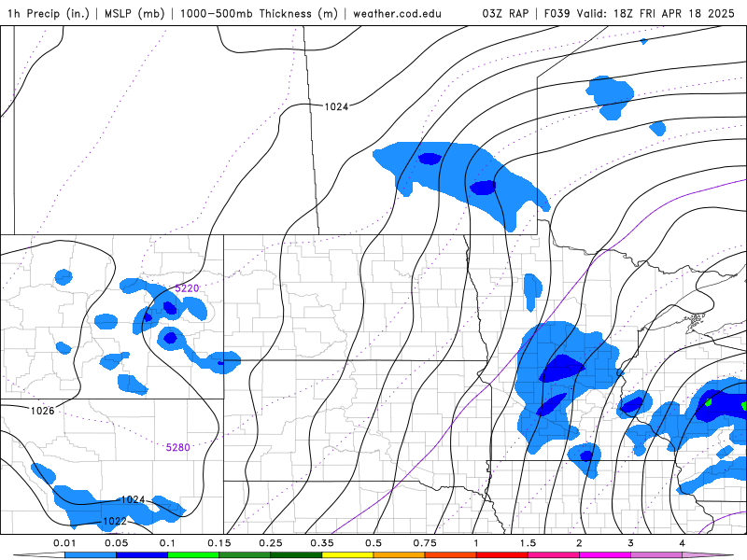Click the '0.25' color bar value
Viewport: 747px width, 560px height.
coord(271,543)
